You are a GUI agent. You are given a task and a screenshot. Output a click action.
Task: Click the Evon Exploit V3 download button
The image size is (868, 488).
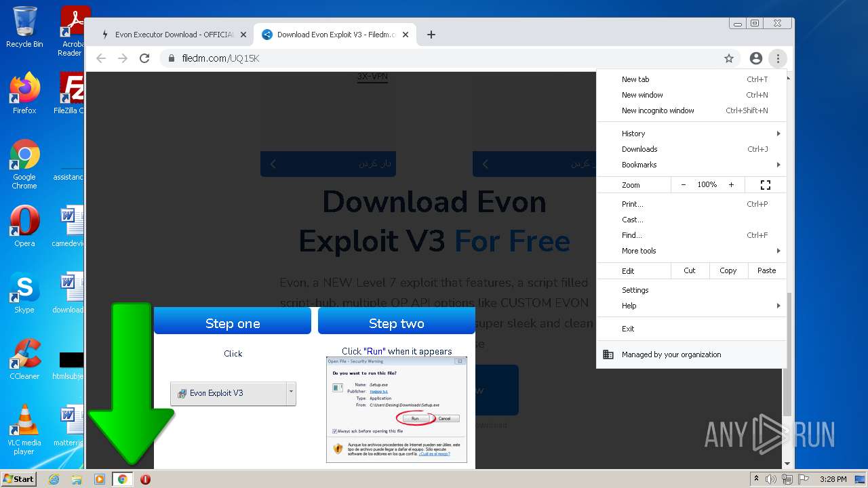(229, 393)
